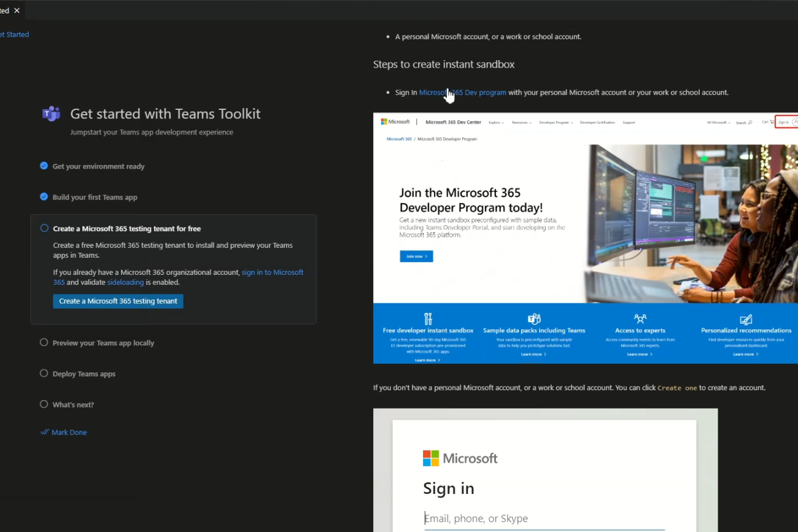Open All Microsoft dropdown in screenshot

[718, 123]
